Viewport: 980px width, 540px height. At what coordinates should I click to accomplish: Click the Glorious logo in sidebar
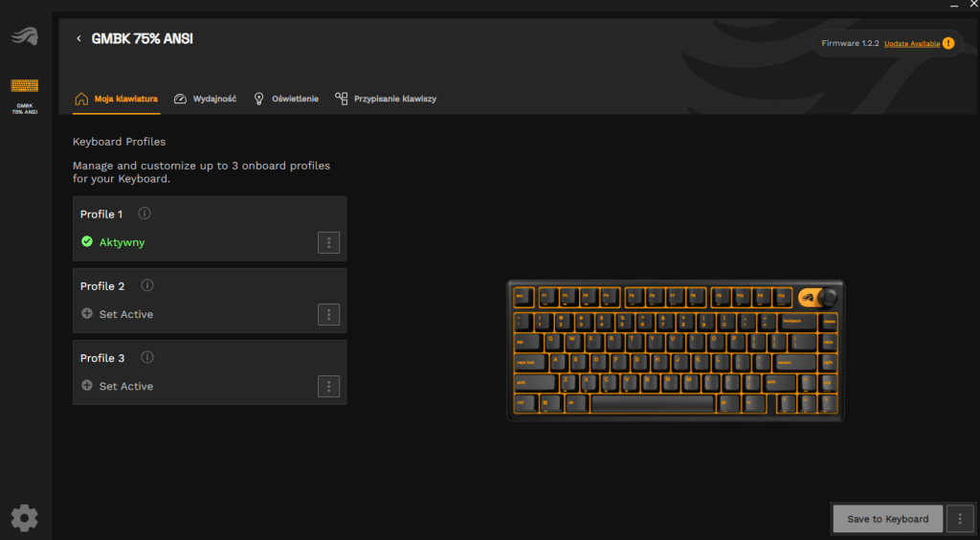(24, 36)
